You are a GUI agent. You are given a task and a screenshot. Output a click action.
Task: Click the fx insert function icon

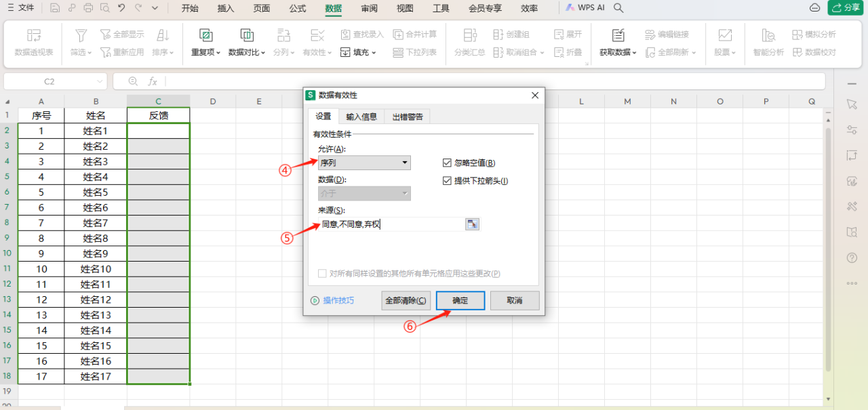[153, 81]
